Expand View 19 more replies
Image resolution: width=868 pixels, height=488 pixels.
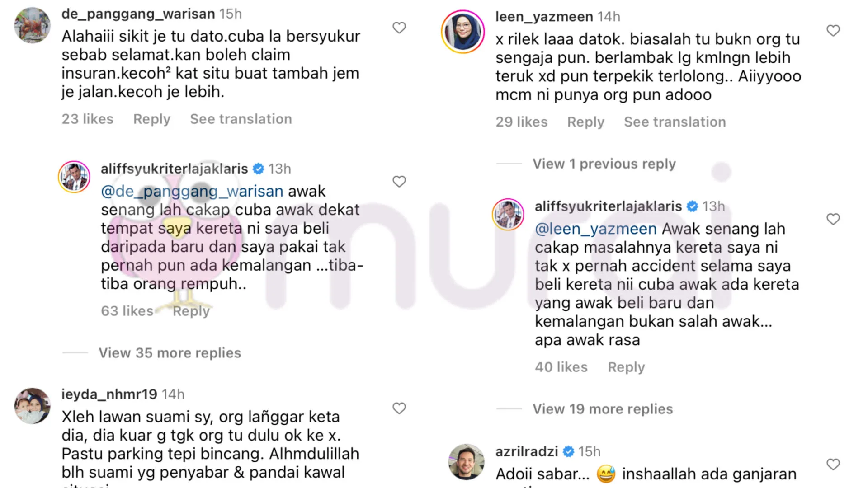tap(603, 408)
